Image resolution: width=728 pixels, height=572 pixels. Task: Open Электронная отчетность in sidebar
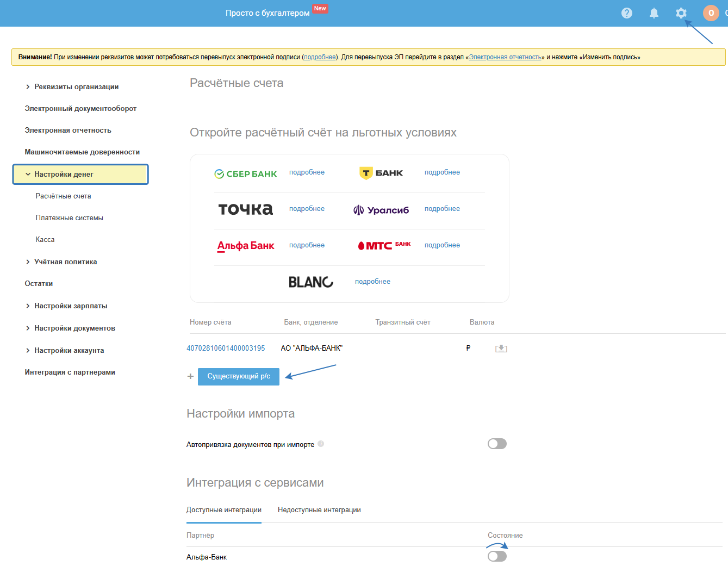click(68, 130)
